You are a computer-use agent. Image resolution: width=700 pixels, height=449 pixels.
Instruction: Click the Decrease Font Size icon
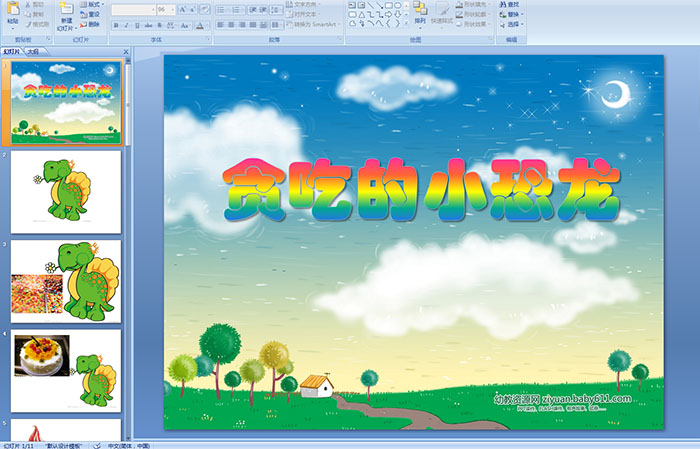coord(192,9)
